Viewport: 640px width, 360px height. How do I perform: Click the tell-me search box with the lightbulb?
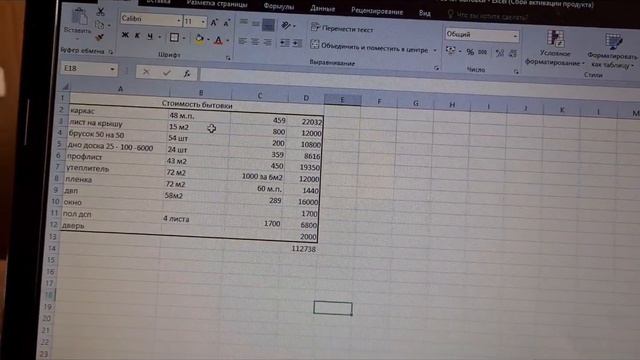tap(488, 16)
